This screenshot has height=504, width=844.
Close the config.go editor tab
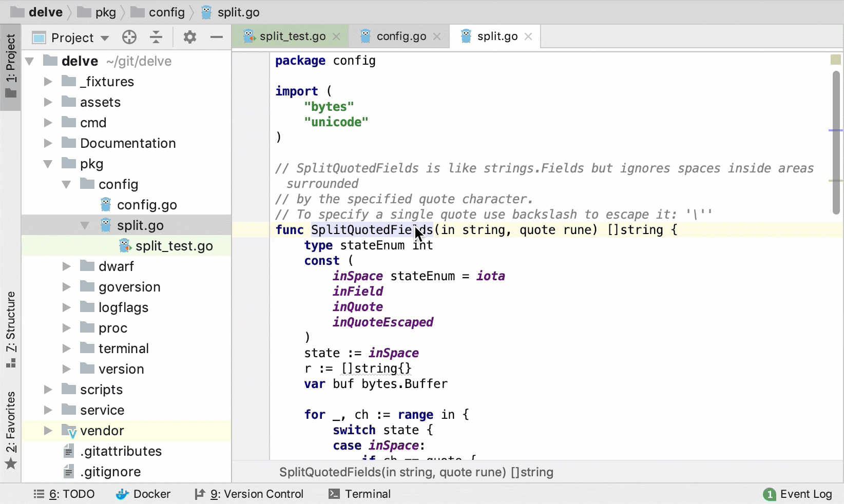tap(437, 36)
